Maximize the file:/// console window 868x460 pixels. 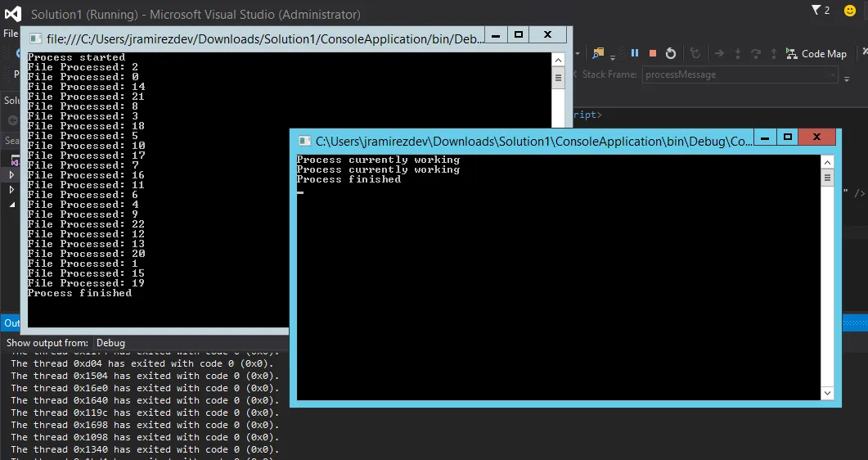tap(519, 35)
